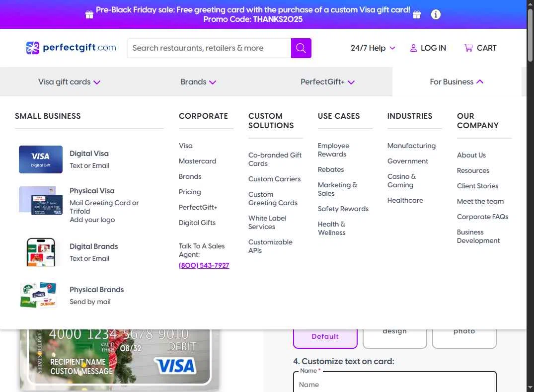Click into the search restaurants field
Screen dimensions: 534x392
point(209,48)
